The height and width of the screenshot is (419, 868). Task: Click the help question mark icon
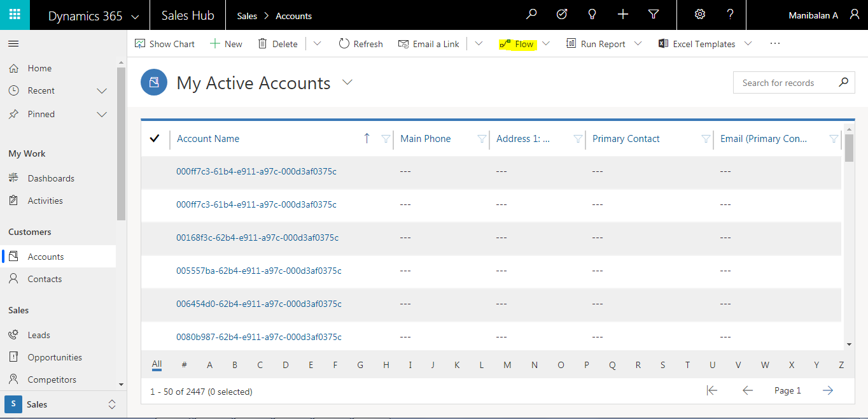pyautogui.click(x=731, y=15)
